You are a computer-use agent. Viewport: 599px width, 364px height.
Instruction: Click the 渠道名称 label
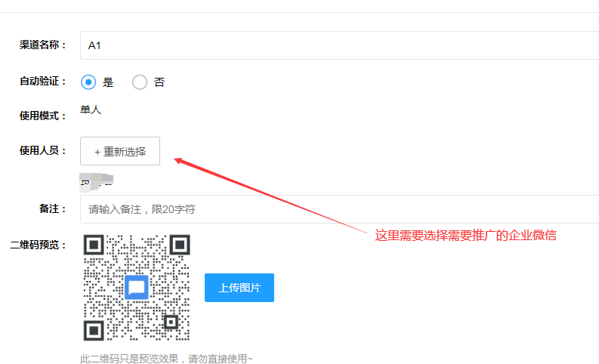tap(43, 45)
